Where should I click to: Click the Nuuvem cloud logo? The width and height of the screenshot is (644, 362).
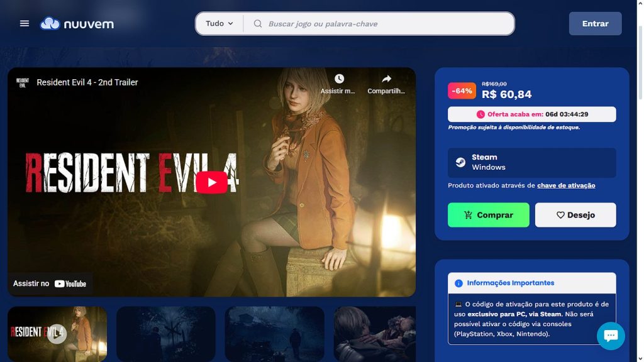(50, 24)
